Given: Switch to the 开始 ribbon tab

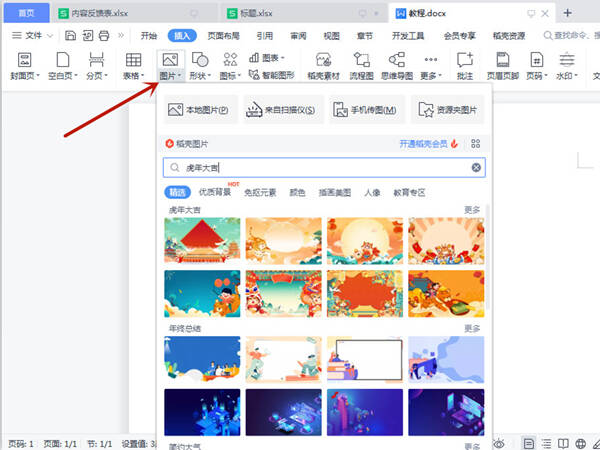Looking at the screenshot, I should [x=148, y=36].
